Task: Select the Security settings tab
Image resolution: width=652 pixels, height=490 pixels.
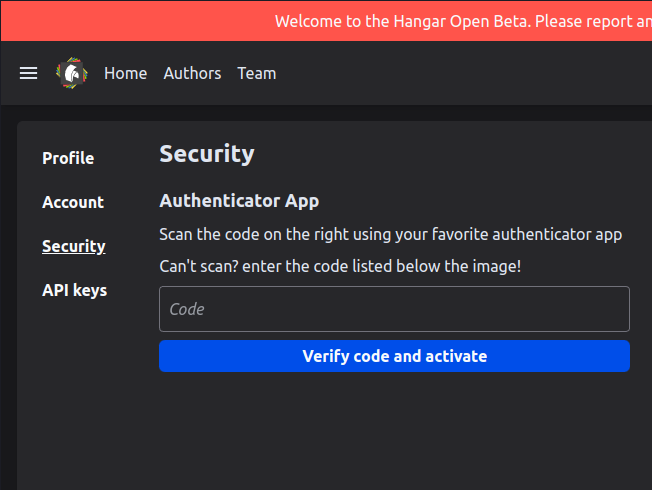Action: point(74,246)
